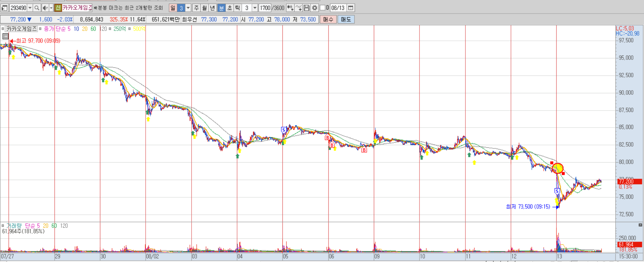
Task: Click the S sell marker on 08/13
Action: click(x=557, y=191)
